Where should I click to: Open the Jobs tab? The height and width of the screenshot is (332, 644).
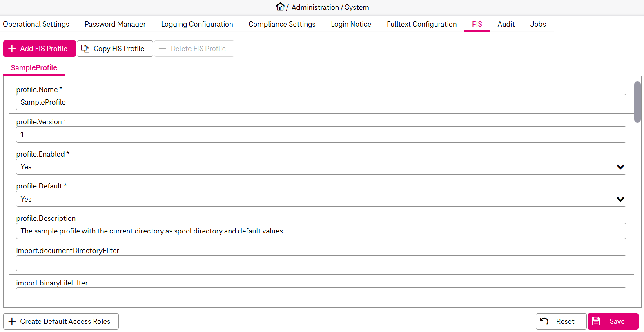point(538,24)
